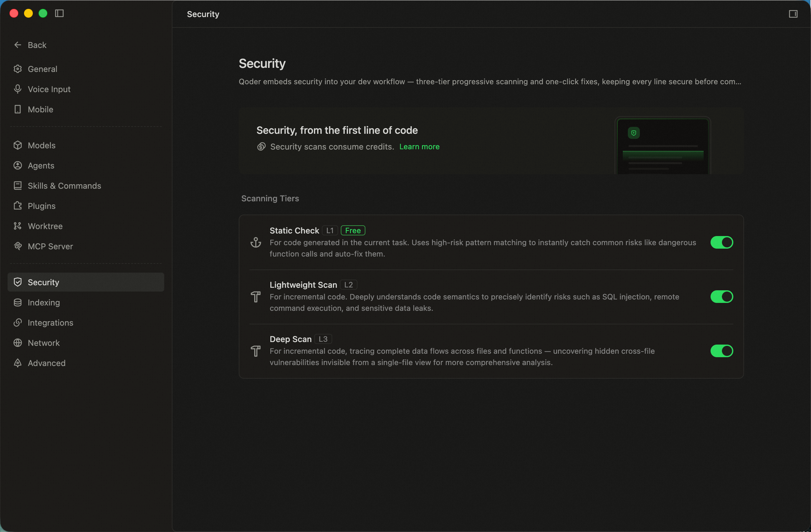This screenshot has height=532, width=811.
Task: Click the Network globe icon
Action: [x=18, y=343]
